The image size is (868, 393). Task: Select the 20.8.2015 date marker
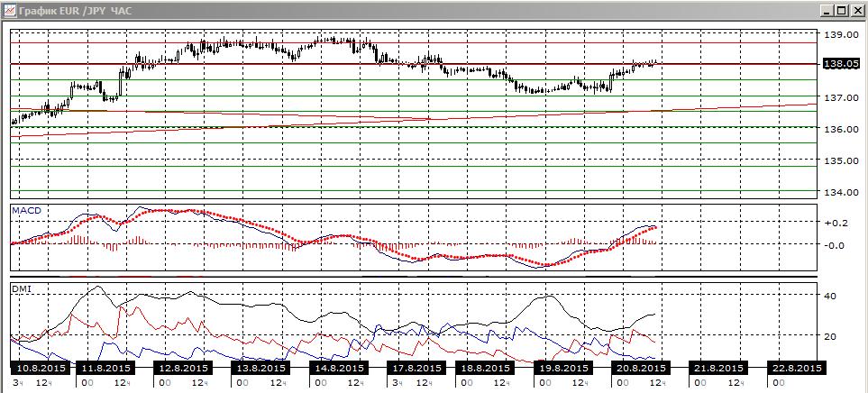[x=641, y=368]
